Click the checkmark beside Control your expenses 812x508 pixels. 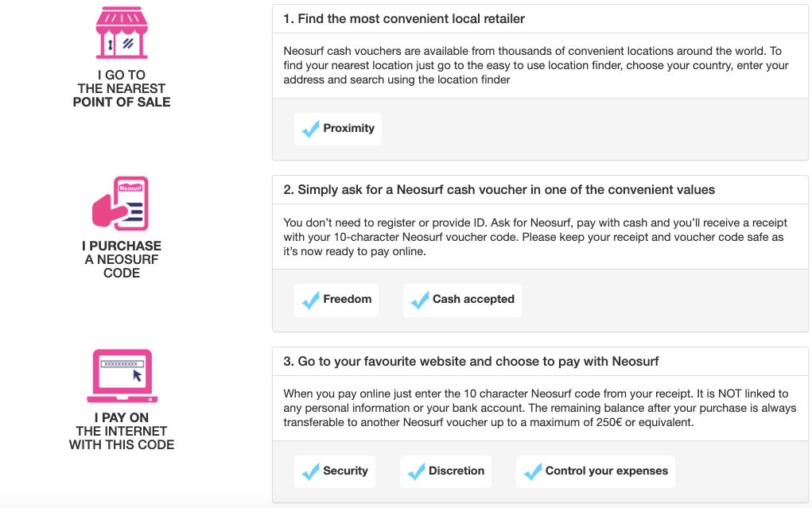532,471
